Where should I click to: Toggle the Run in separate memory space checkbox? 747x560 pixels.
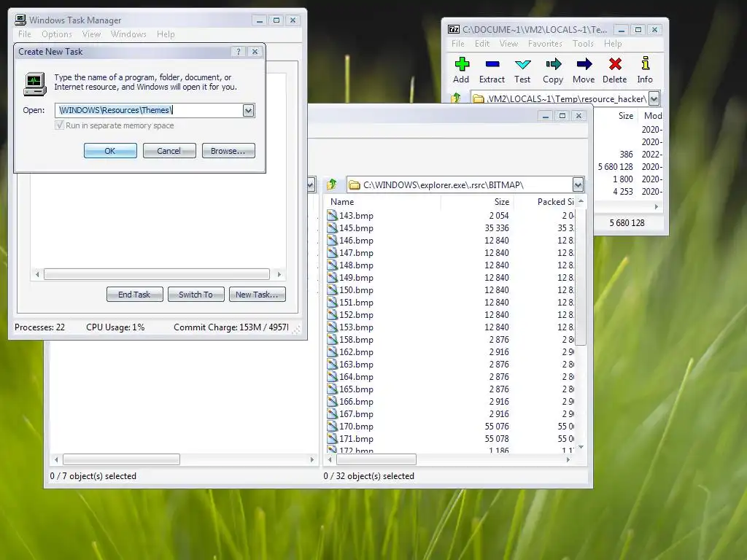point(60,125)
